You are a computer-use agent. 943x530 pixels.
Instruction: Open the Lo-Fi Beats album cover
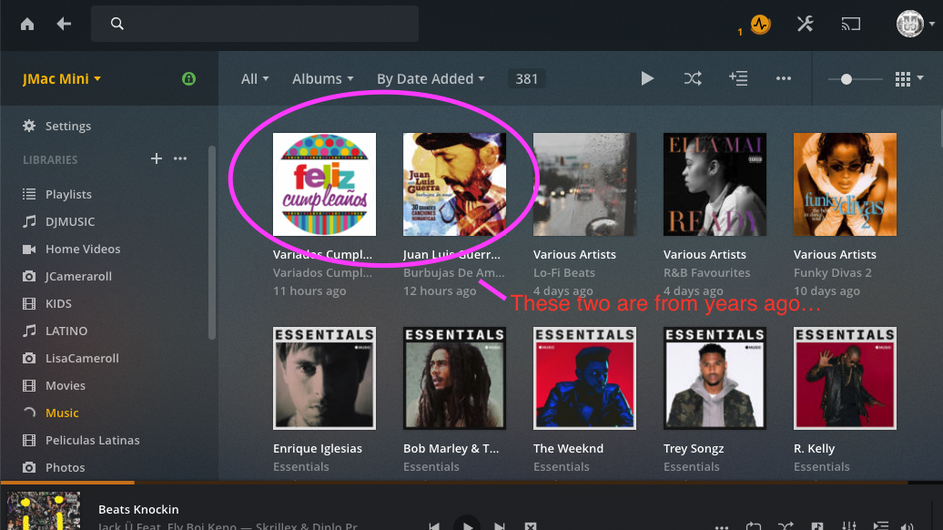coord(585,185)
